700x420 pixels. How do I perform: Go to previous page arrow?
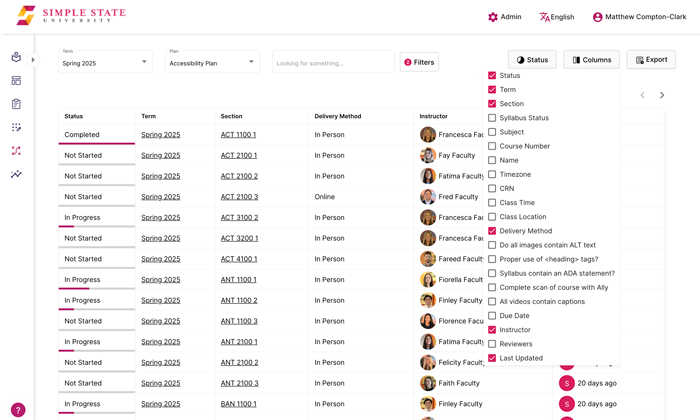click(x=642, y=96)
